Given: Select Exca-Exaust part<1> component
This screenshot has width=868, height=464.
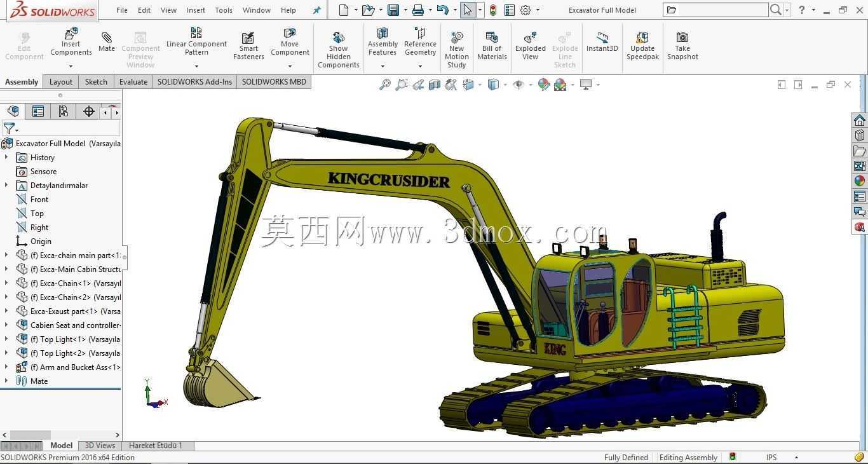Looking at the screenshot, I should pos(68,311).
